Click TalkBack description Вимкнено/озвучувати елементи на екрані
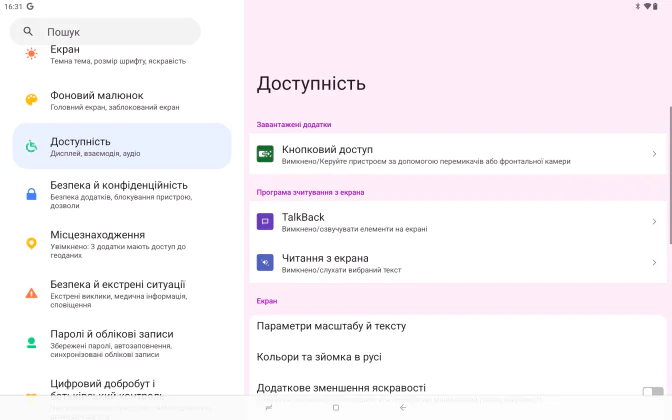Viewport: 672px width, 420px height. [x=354, y=229]
